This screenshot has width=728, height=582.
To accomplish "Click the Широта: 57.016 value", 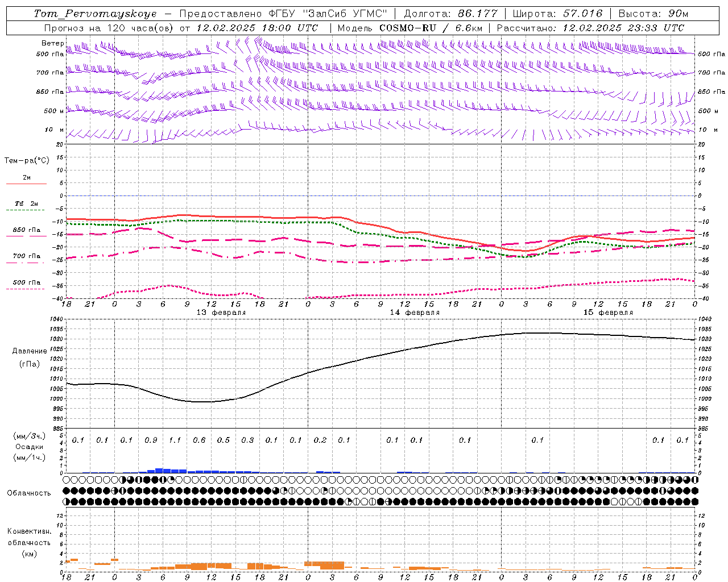I will (x=557, y=14).
